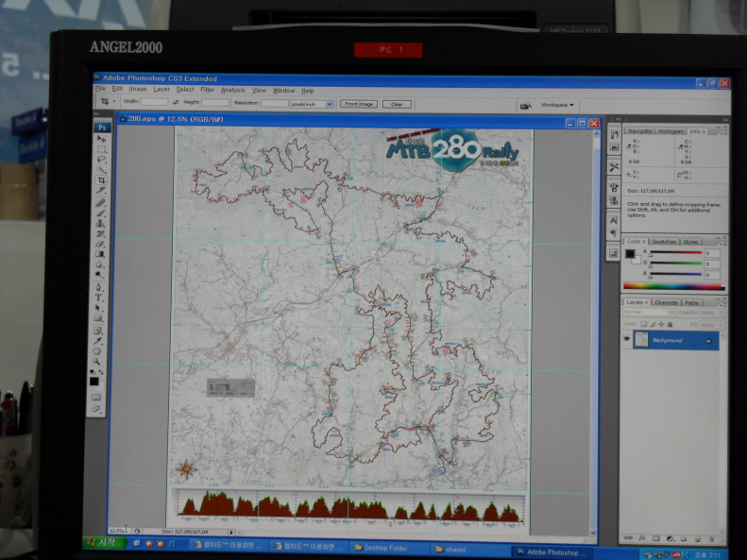Screen dimensions: 747x560
Task: Open the Analysis menu
Action: coord(232,90)
